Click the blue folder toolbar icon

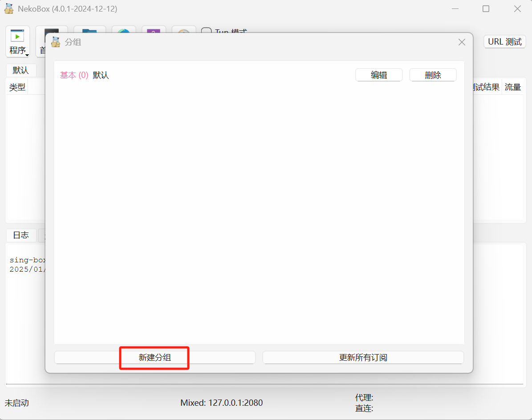(89, 30)
